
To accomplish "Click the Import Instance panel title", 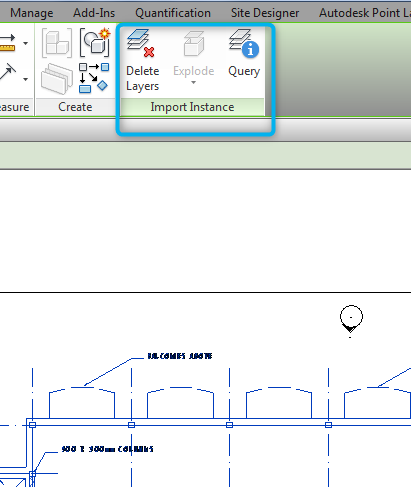I will [192, 107].
